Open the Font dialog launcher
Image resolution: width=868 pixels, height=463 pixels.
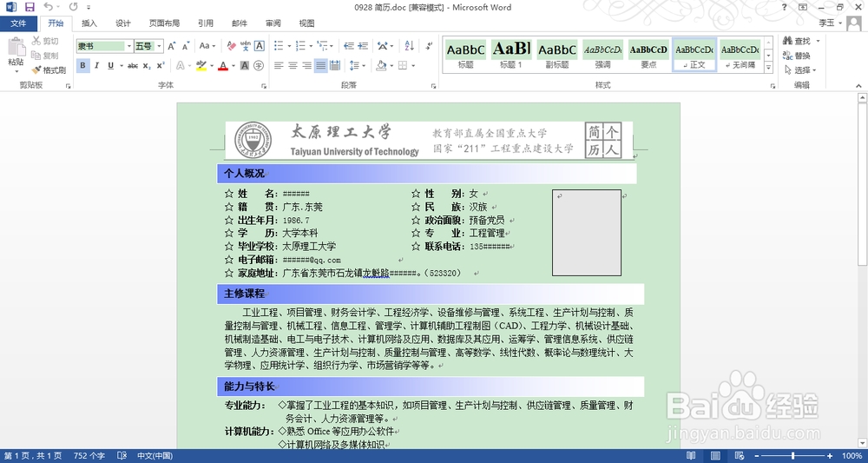click(x=264, y=86)
